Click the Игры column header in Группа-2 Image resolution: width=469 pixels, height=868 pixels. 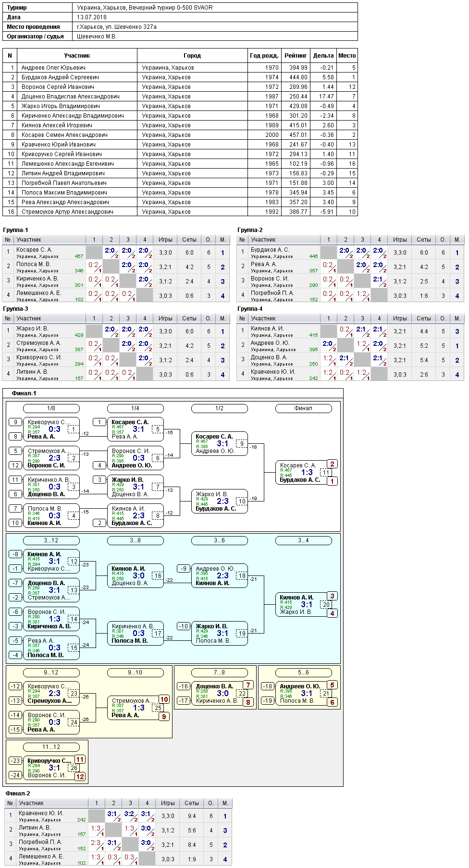(400, 240)
